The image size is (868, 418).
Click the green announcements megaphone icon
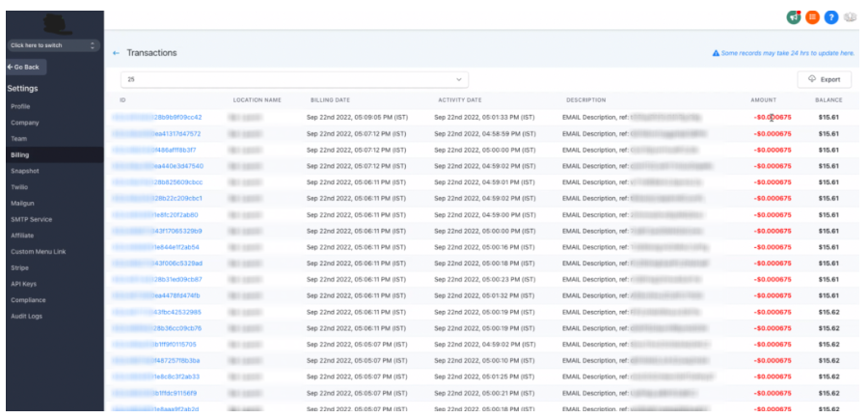[x=794, y=17]
